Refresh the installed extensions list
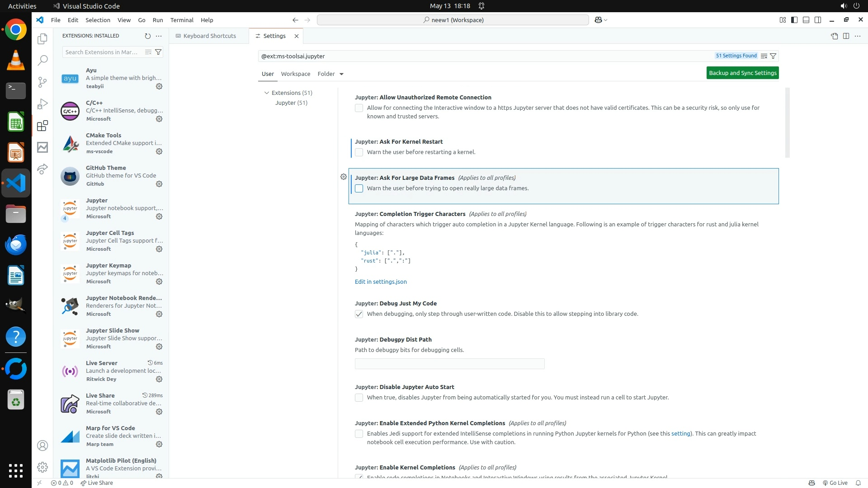The image size is (868, 488). (147, 36)
